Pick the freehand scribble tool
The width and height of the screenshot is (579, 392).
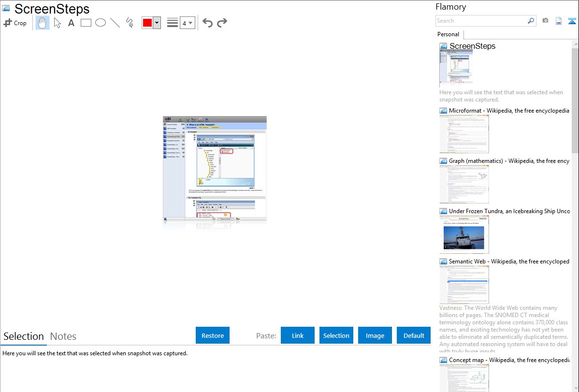click(x=130, y=23)
